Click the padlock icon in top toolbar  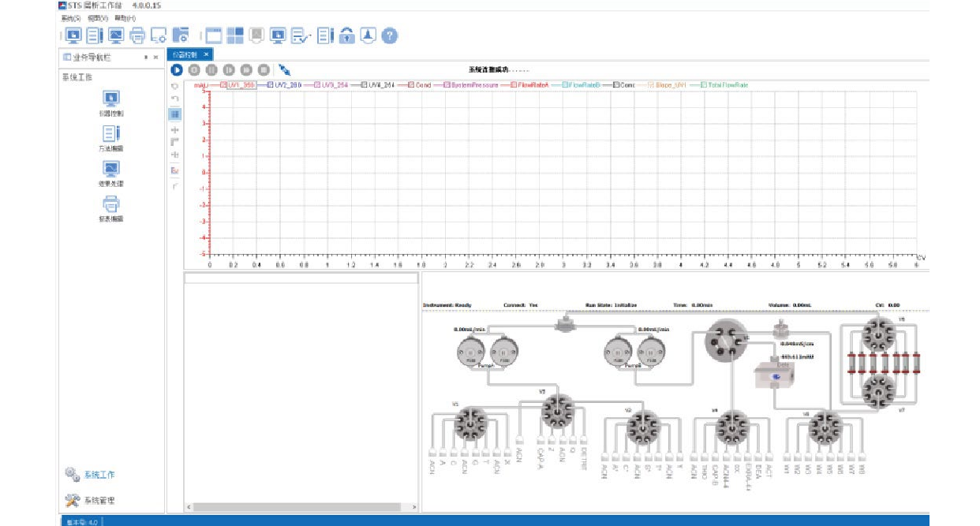(x=347, y=35)
